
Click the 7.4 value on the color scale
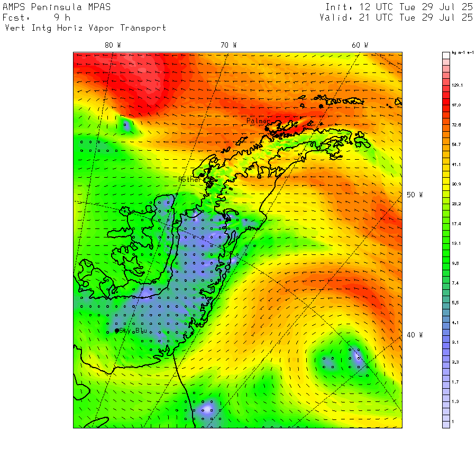coord(455,283)
